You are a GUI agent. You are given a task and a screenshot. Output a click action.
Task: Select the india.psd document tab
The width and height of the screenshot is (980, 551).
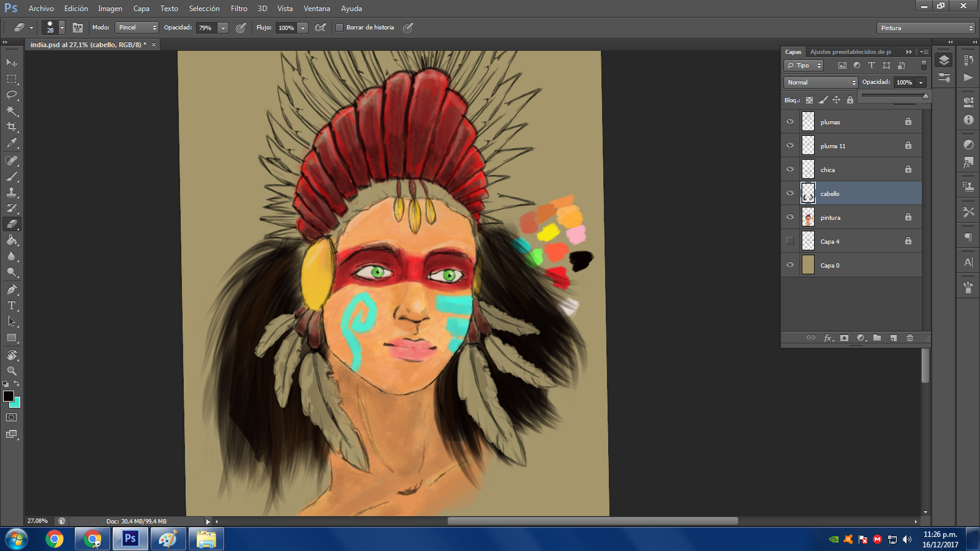tap(88, 45)
